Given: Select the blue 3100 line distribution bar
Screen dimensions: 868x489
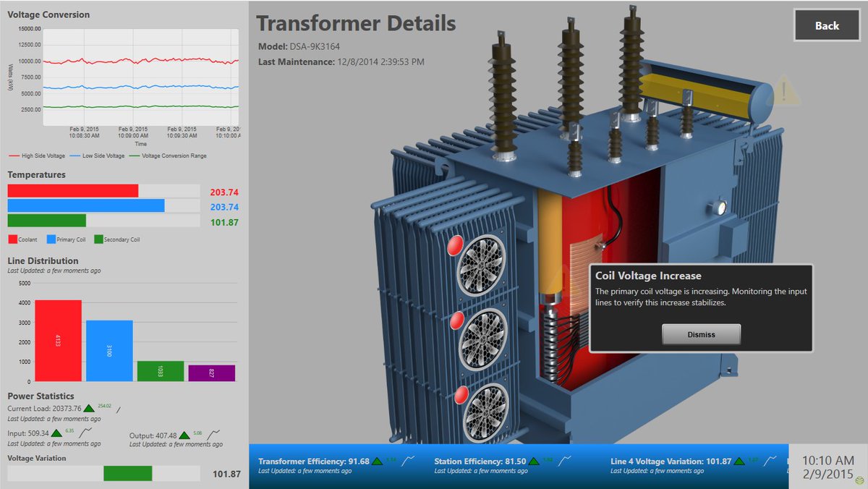Looking at the screenshot, I should [x=109, y=351].
